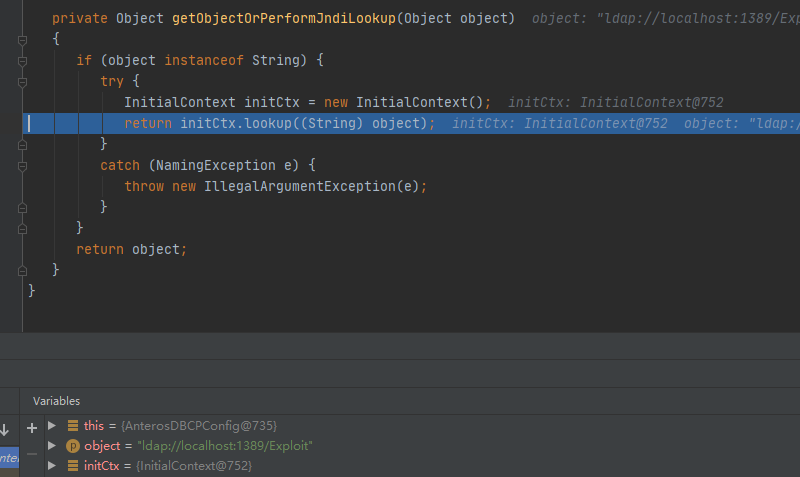
Task: Click the New Watch plus icon
Action: click(x=32, y=427)
